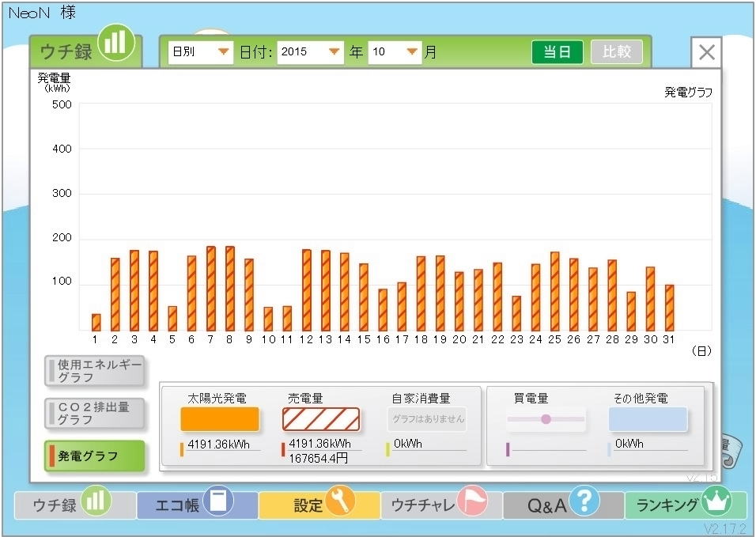Click the crown icon beside ランキング
This screenshot has width=756, height=537.
(716, 501)
